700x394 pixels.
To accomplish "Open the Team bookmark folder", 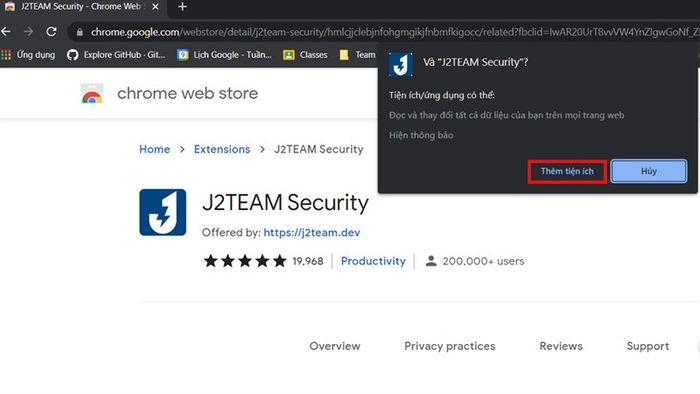I will coord(358,55).
